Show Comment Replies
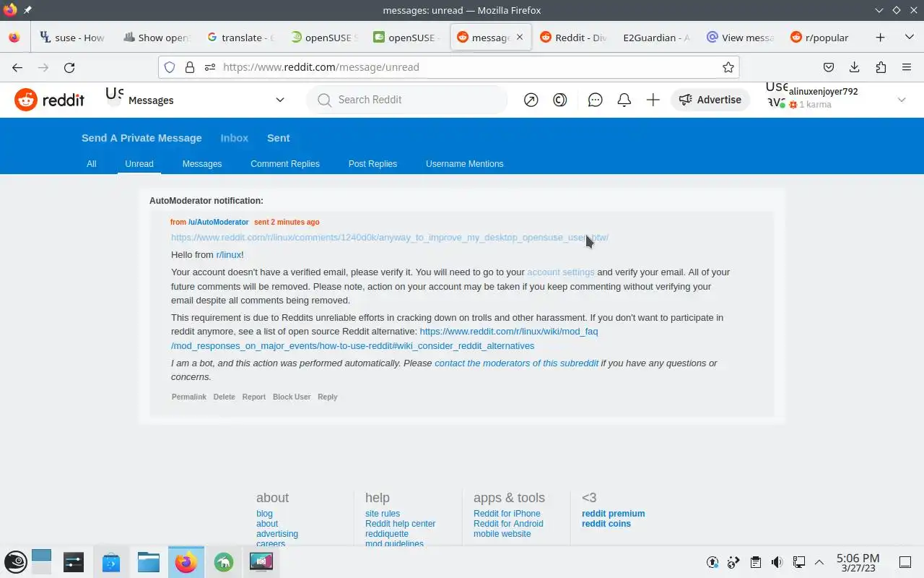The height and width of the screenshot is (578, 924). click(x=285, y=164)
